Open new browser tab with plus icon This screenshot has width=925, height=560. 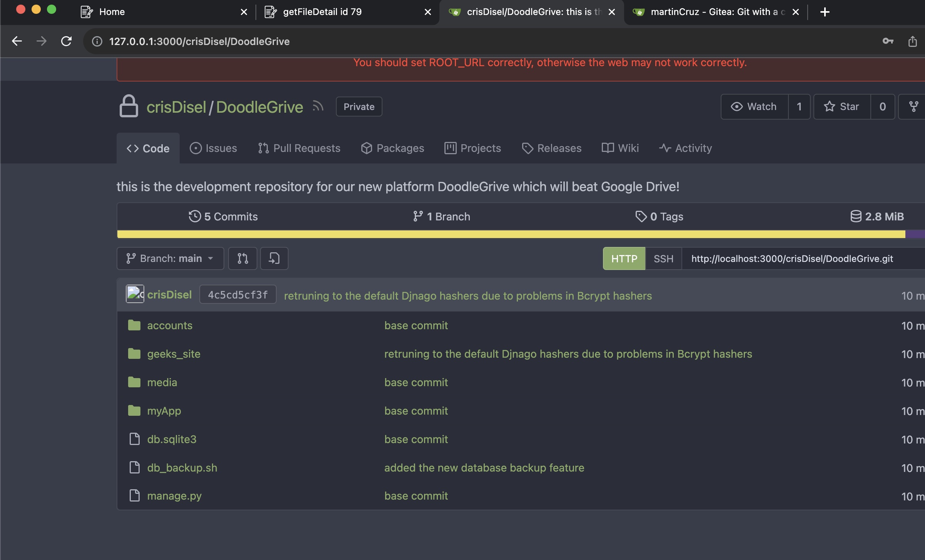pos(825,12)
